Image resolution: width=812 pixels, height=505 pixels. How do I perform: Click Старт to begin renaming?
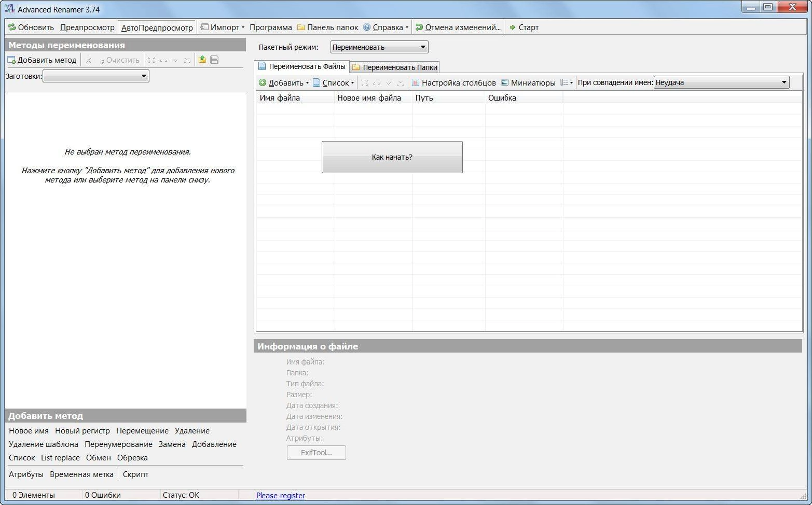(x=524, y=27)
